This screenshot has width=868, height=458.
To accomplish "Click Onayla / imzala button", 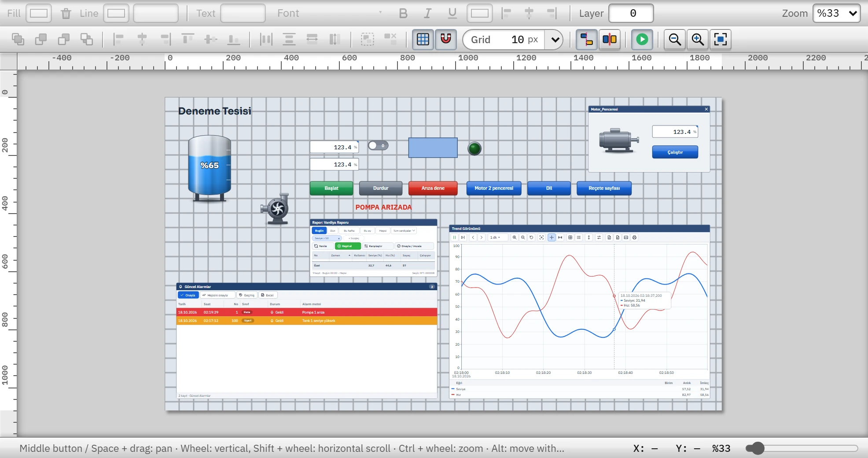I will [x=414, y=246].
